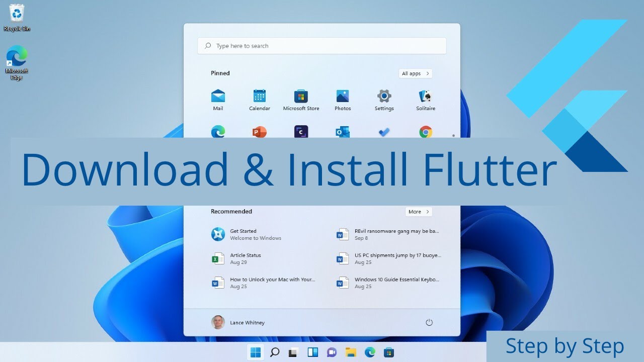Open the pinned Photos app
Viewport: 644px width, 362px height.
click(343, 100)
